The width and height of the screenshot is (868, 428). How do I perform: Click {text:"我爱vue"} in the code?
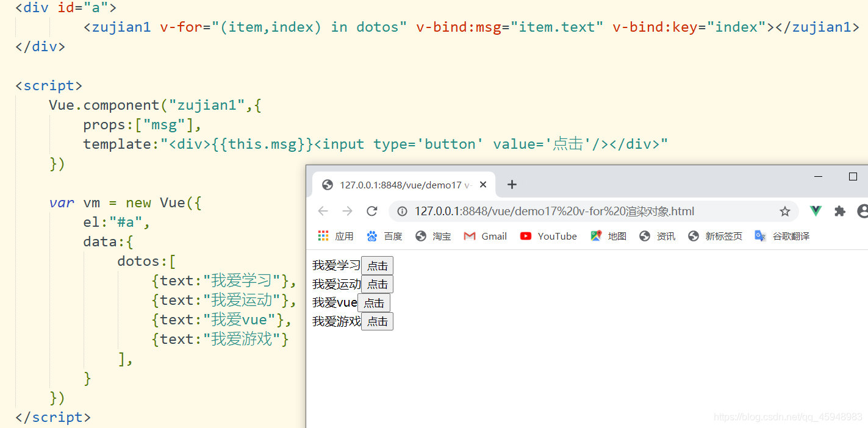218,319
